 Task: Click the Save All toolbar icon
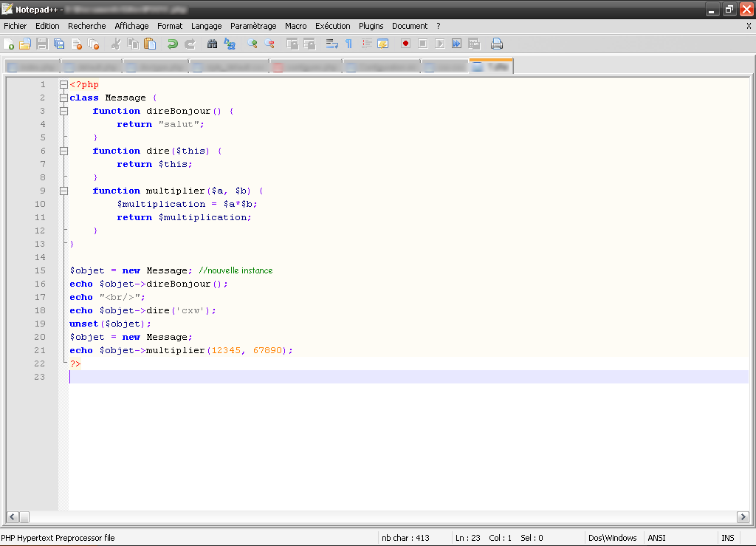pyautogui.click(x=60, y=44)
